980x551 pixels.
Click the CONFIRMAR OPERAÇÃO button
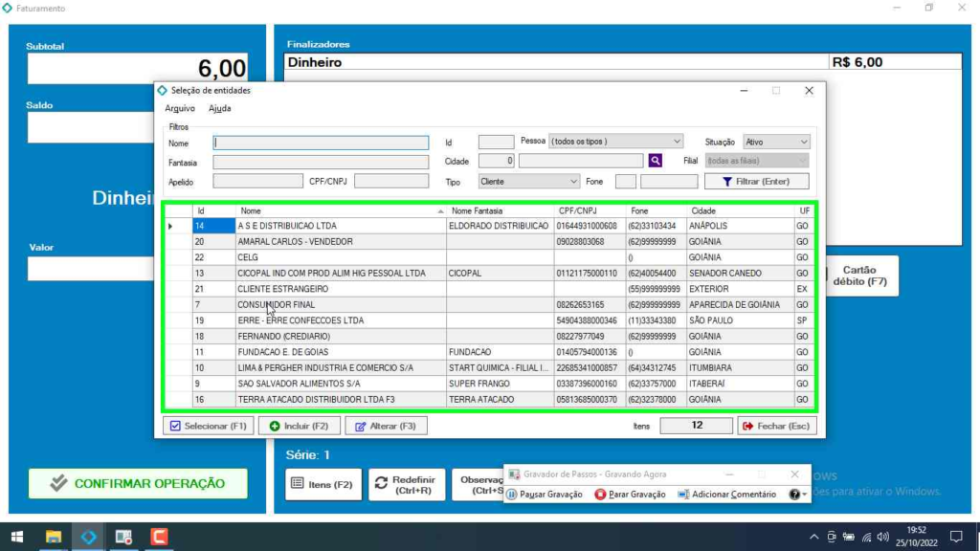[x=138, y=483]
